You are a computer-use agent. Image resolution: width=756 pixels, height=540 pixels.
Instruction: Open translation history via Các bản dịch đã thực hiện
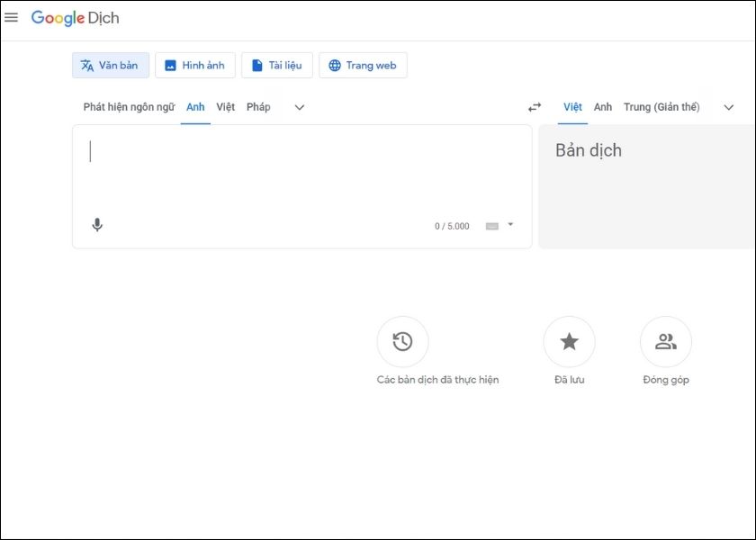tap(403, 341)
